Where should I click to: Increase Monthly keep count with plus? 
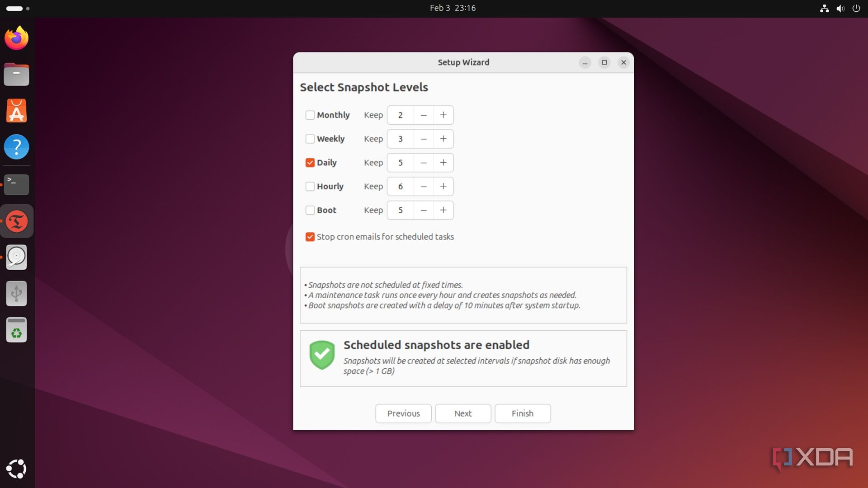coord(443,115)
